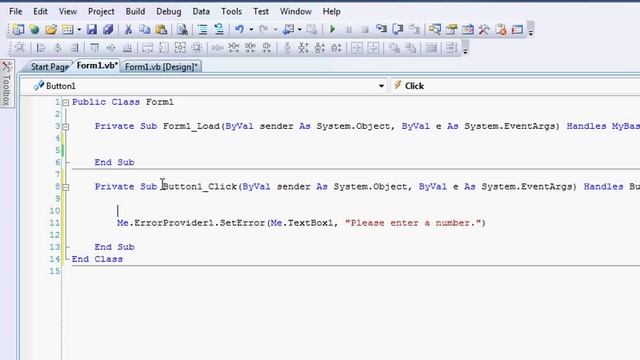Click the New Project toolbar icon
Viewport: 640px width, 360px height.
(x=18, y=29)
